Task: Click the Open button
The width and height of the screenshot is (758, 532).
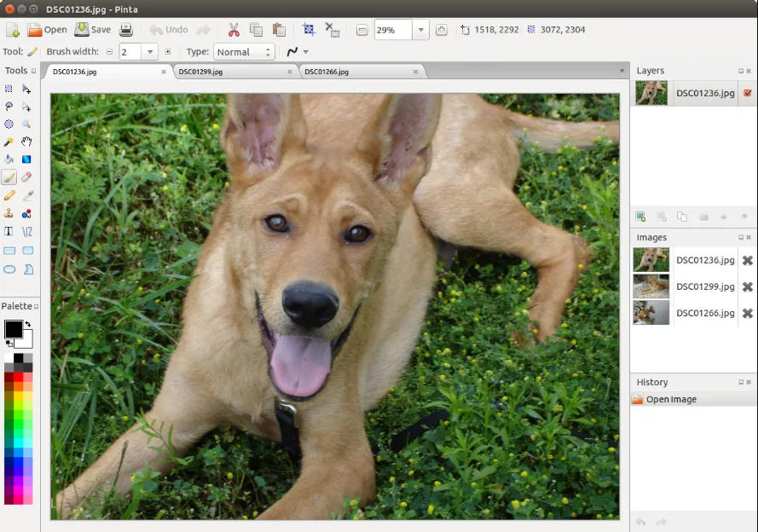Action: pos(48,29)
